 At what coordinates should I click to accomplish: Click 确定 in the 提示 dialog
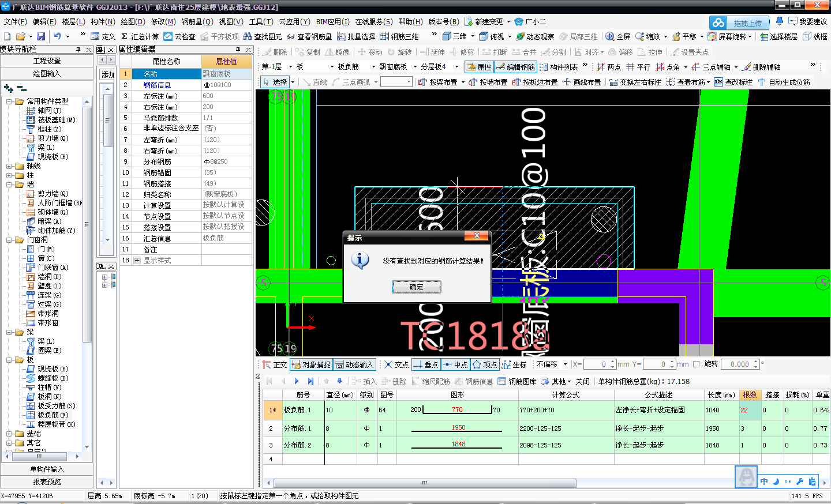[417, 287]
